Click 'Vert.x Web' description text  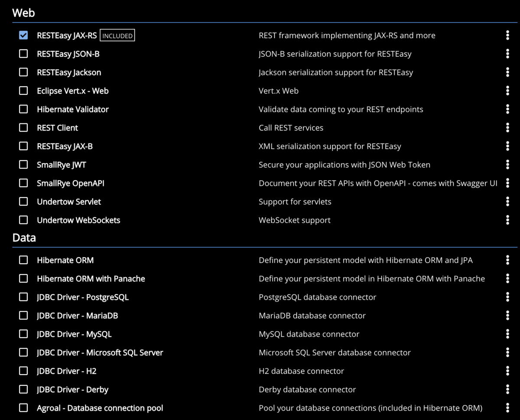[279, 91]
